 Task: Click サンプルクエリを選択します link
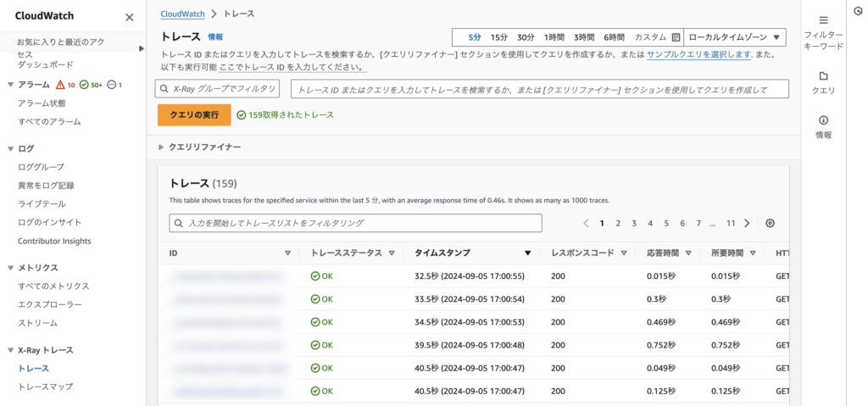click(x=698, y=55)
